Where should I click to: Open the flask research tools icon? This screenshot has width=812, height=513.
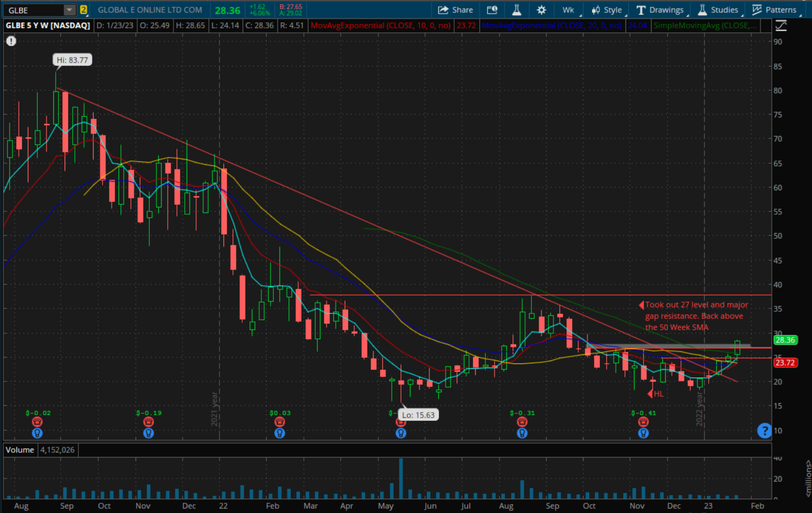pos(516,10)
